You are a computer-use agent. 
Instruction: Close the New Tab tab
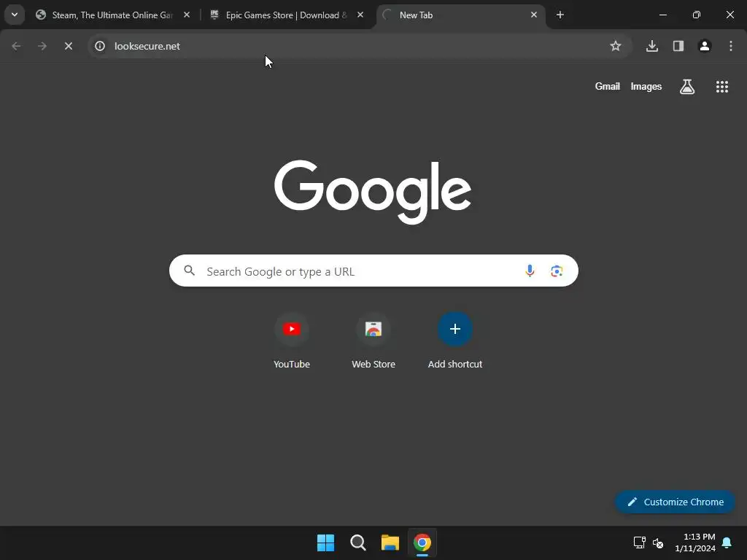533,15
